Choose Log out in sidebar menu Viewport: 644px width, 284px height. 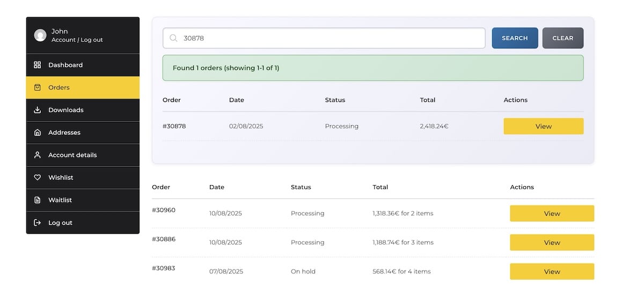83,223
